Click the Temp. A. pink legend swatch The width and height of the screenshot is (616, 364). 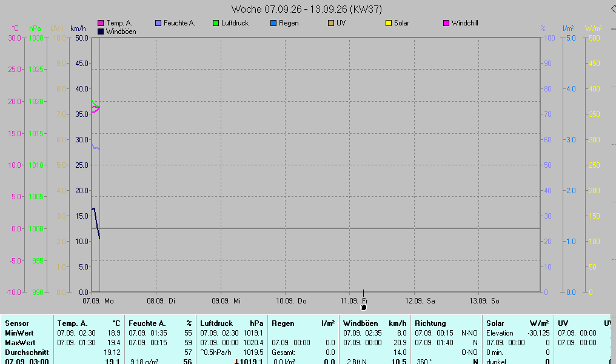point(101,23)
